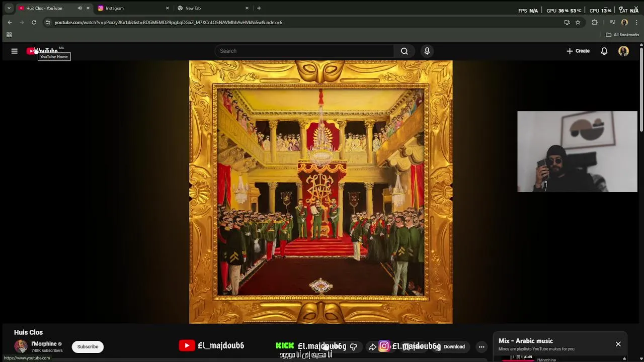Dislike the video with thumbs-down
The image size is (644, 362).
pyautogui.click(x=353, y=346)
